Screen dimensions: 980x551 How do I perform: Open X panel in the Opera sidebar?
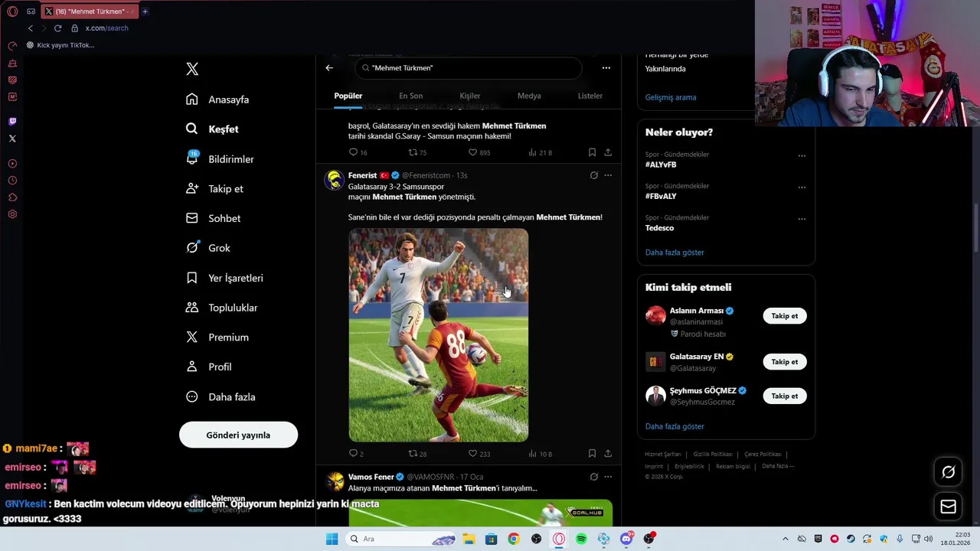(12, 139)
